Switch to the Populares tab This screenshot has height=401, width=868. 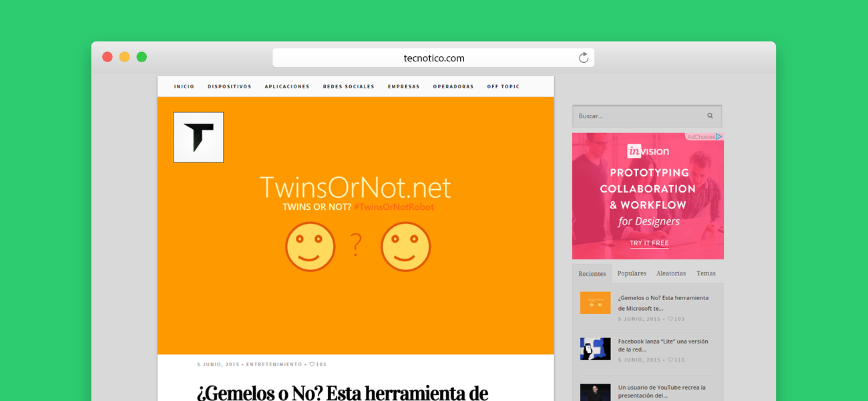[632, 273]
